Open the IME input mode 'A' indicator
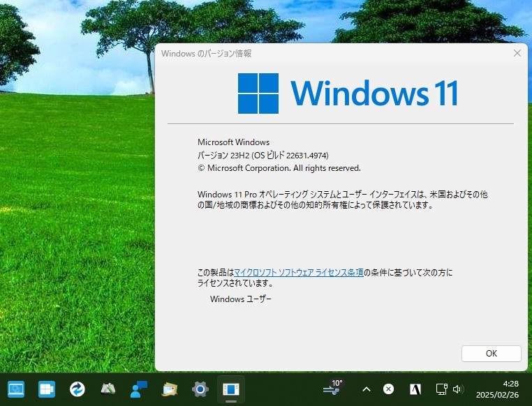The image size is (532, 406). click(x=415, y=389)
